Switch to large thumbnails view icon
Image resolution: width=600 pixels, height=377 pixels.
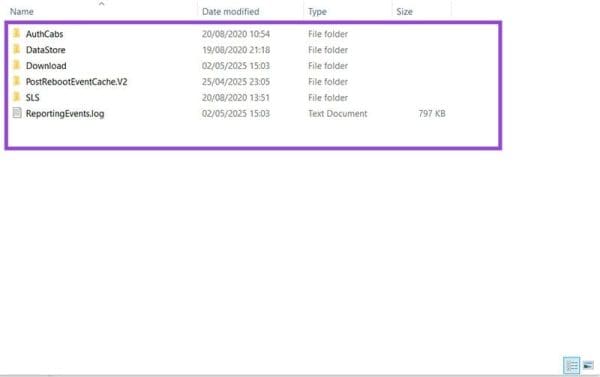(589, 366)
